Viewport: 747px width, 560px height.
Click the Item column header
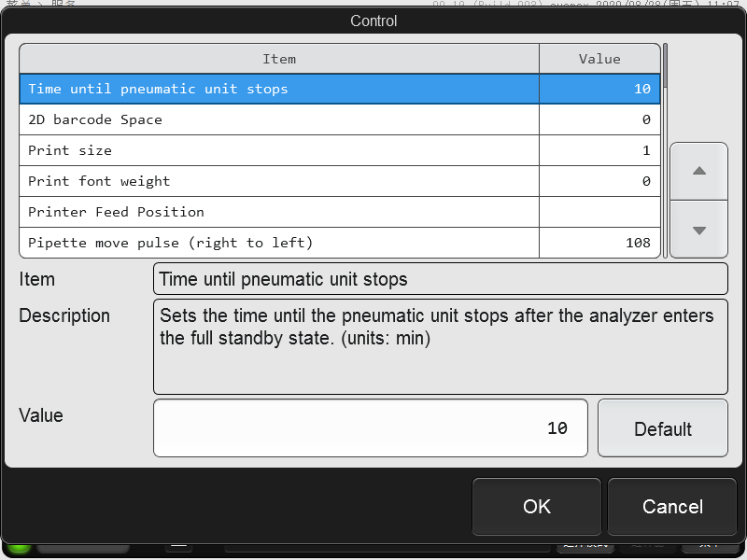(x=279, y=59)
